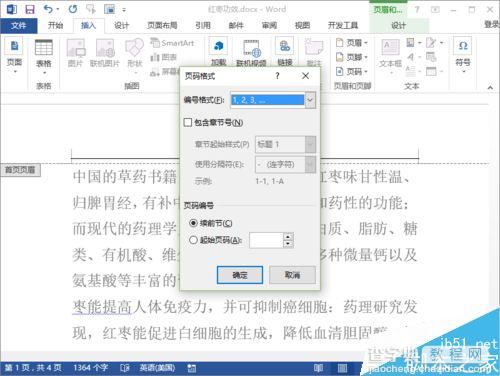This screenshot has height=376, width=500.
Task: Click the proofing book icon in status bar
Action: (x=125, y=368)
